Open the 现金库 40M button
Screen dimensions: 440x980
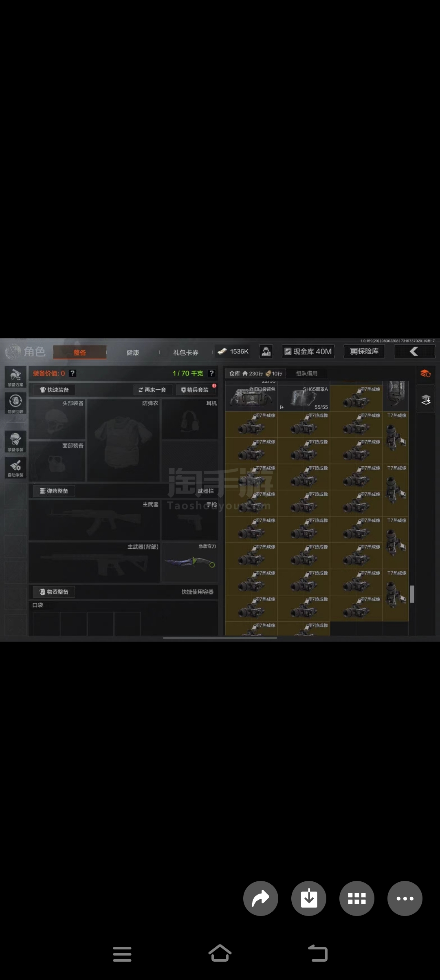pos(308,351)
